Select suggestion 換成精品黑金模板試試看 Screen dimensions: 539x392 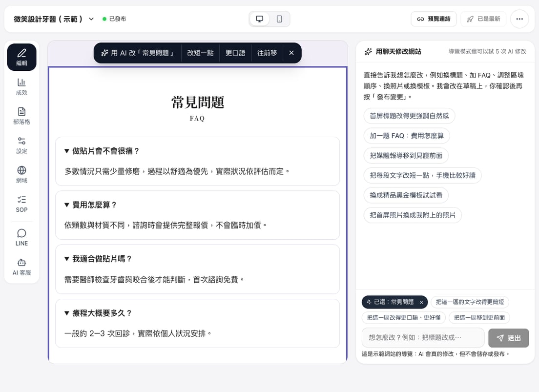pyautogui.click(x=406, y=195)
